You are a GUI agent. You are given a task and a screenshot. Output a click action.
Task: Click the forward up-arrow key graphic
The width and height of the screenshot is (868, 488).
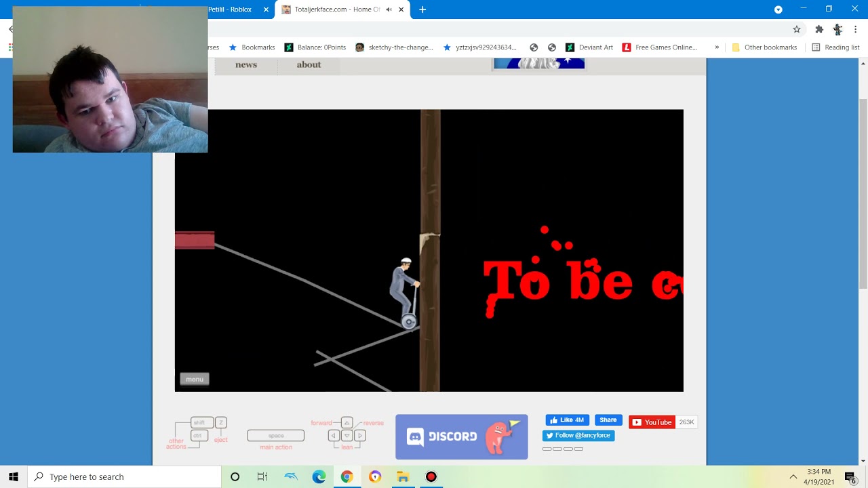347,423
